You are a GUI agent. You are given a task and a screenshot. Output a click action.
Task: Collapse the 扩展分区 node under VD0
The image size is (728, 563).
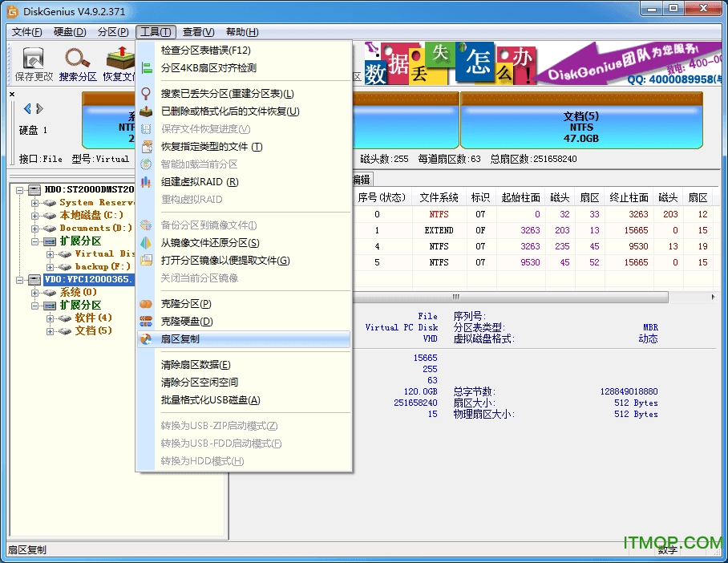pos(34,305)
